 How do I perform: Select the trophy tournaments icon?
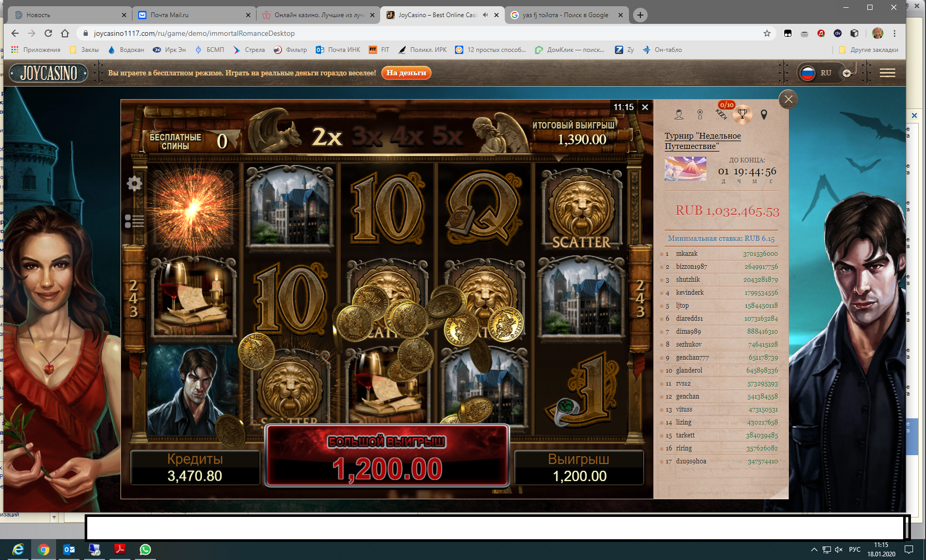pyautogui.click(x=742, y=114)
